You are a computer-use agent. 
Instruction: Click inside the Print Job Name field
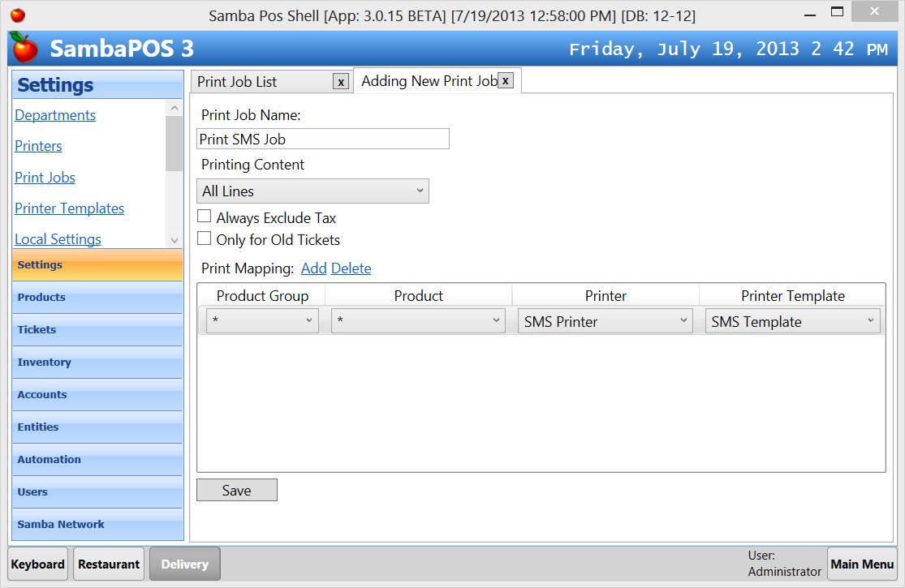[x=322, y=138]
